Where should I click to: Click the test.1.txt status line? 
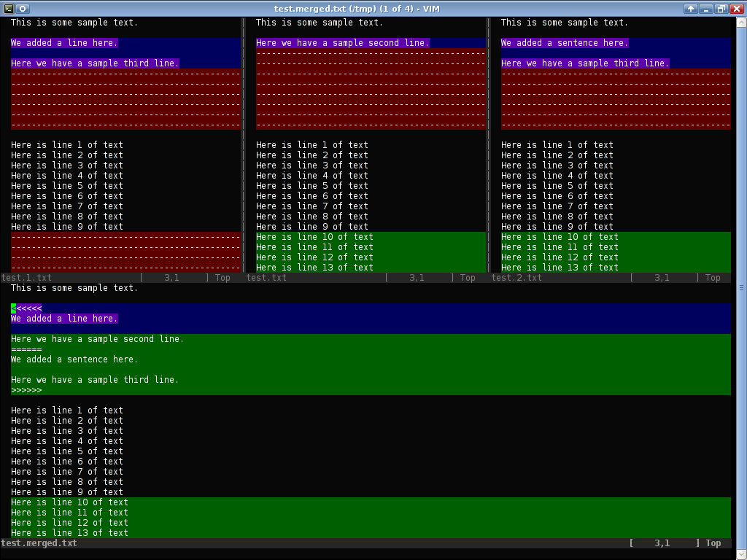(x=122, y=278)
